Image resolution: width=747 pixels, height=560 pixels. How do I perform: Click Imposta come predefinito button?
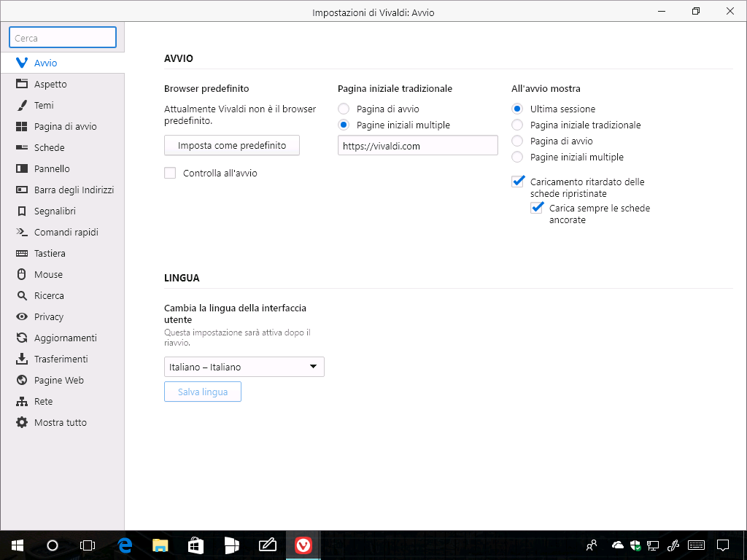point(232,145)
